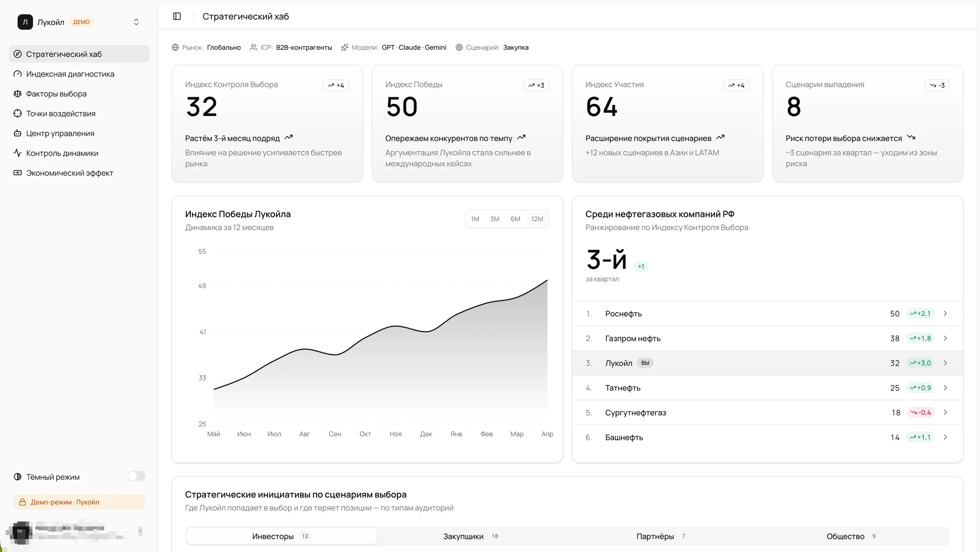
Task: Expand the Газпром нефть ranking row
Action: (768, 338)
